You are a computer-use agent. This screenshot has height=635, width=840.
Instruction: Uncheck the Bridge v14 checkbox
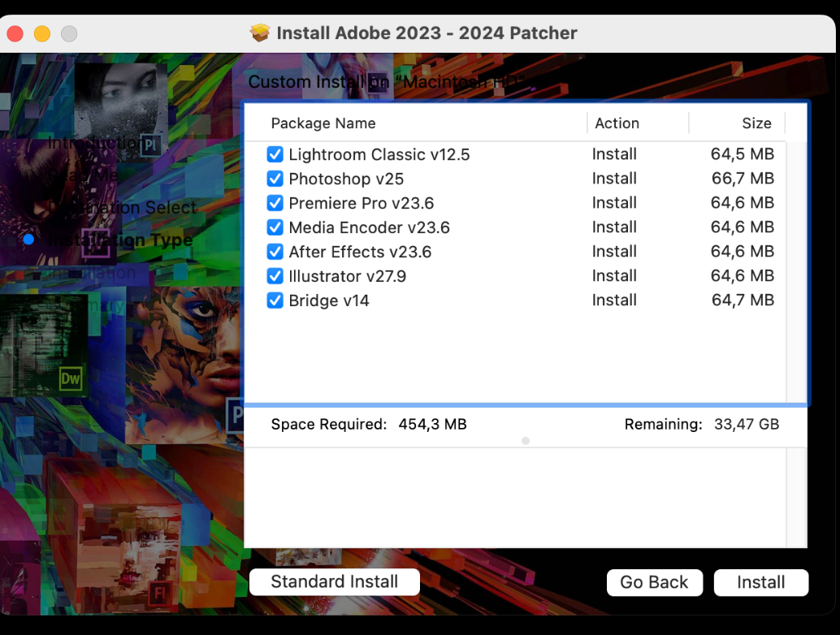coord(275,300)
